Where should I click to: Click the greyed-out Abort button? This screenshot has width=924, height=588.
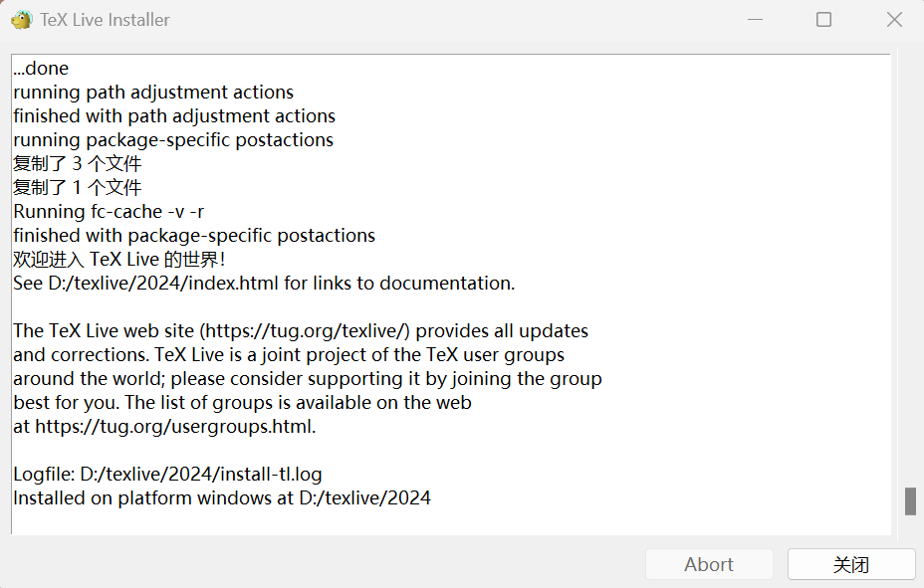[x=709, y=564]
